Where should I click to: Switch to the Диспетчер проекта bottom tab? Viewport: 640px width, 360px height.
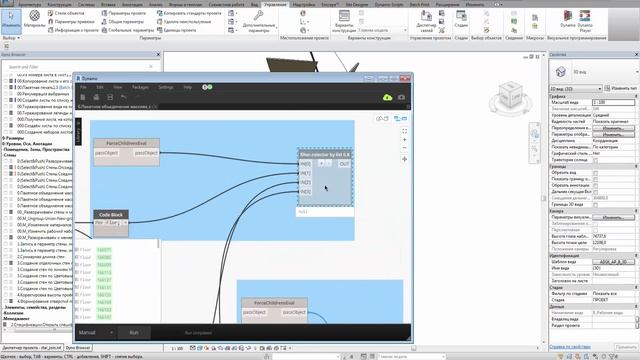pos(32,348)
